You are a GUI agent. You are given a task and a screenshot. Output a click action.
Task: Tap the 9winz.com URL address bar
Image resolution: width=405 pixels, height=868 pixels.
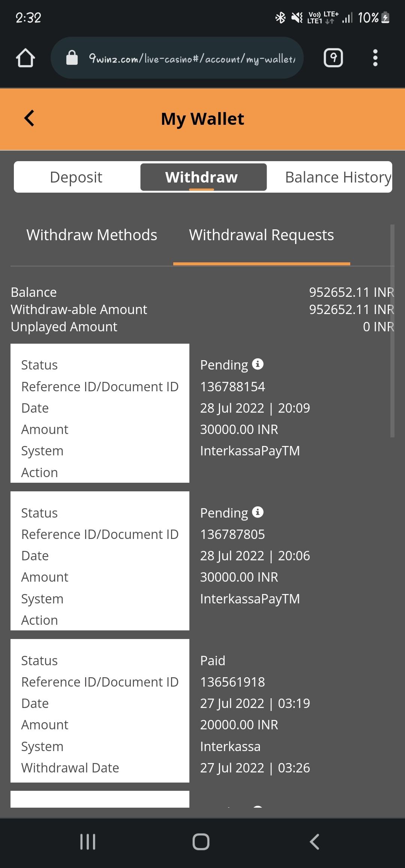tap(191, 58)
